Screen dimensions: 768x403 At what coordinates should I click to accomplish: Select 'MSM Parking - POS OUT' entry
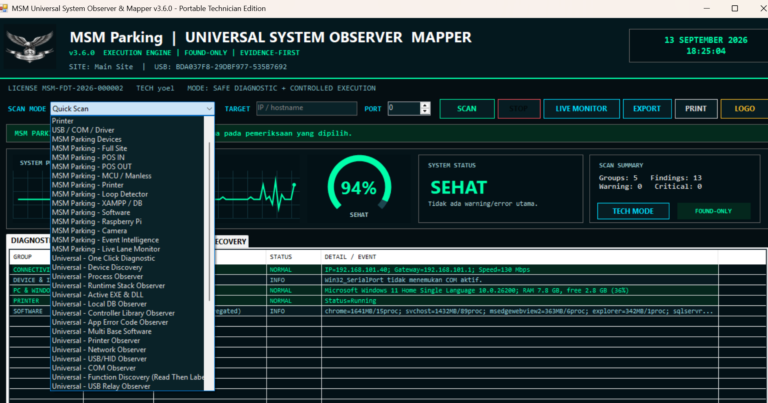click(92, 166)
